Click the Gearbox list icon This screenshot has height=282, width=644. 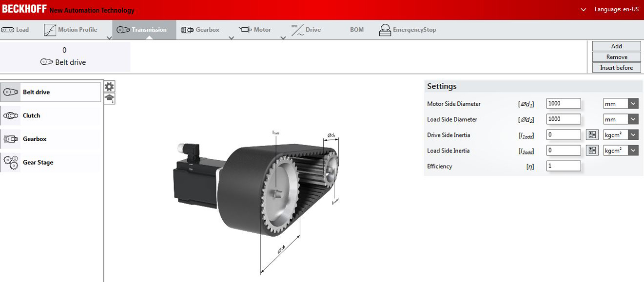(x=11, y=139)
